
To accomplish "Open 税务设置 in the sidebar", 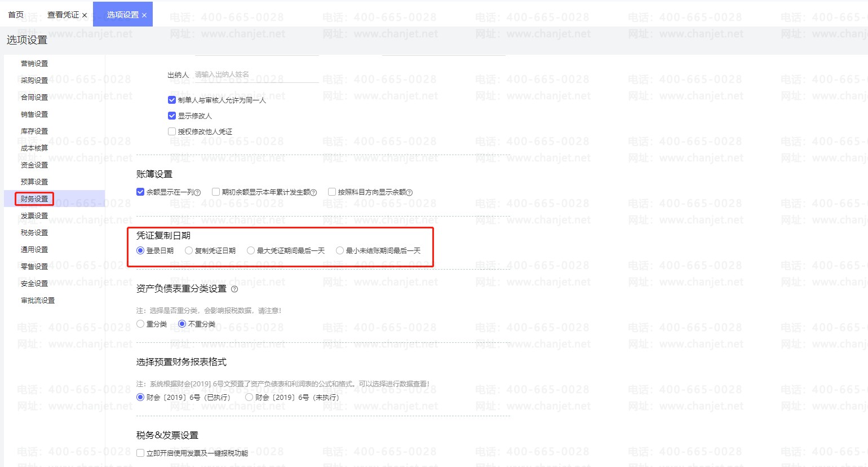I will pos(34,232).
